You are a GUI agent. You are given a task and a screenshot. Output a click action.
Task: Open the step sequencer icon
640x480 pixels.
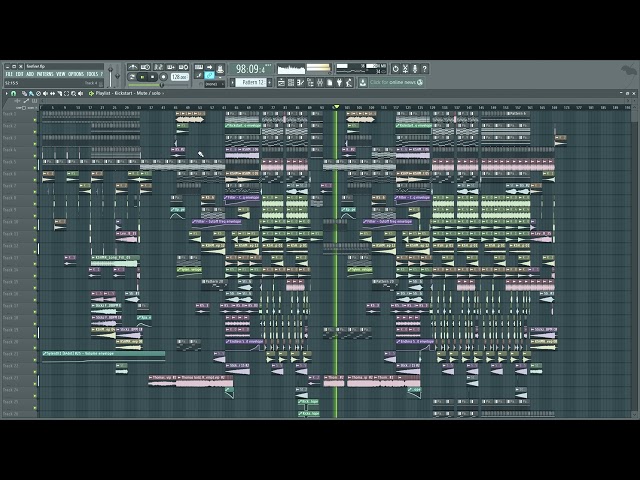[291, 82]
